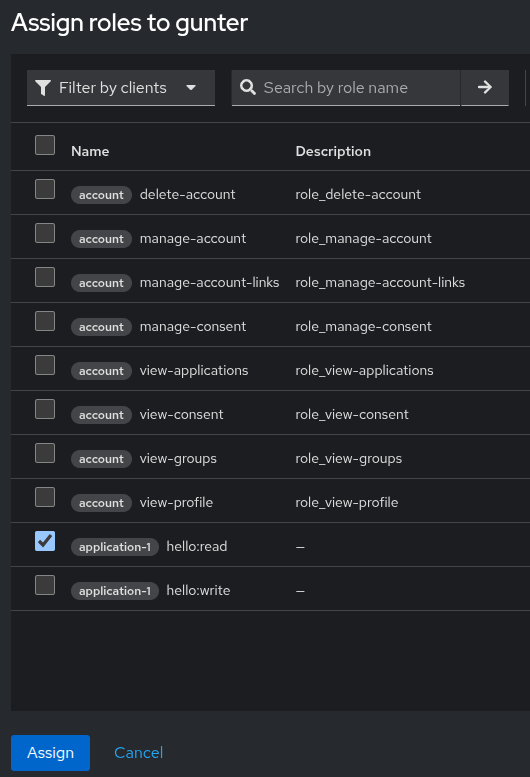Check the manage-consent role checkbox
The image size is (530, 777).
45,321
